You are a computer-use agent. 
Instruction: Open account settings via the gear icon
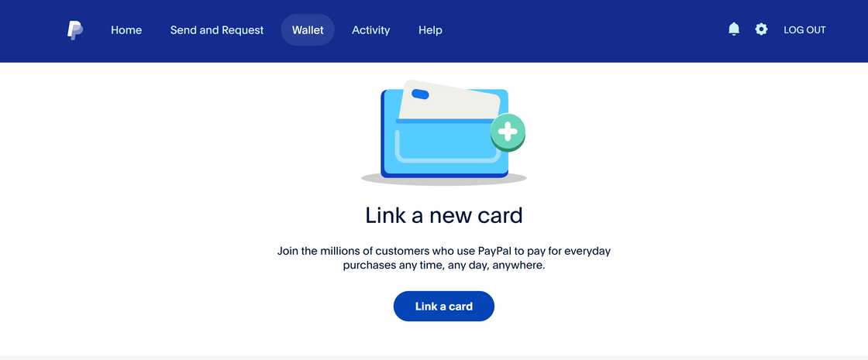761,29
